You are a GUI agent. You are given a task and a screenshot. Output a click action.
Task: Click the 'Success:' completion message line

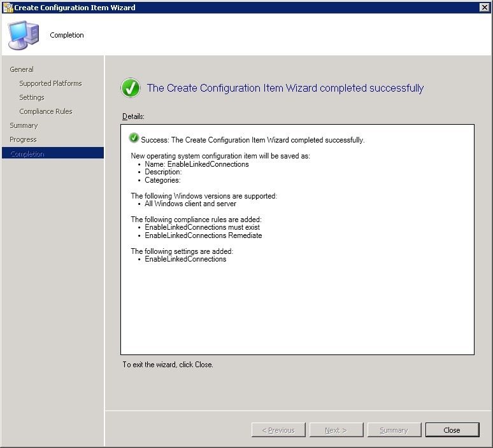pyautogui.click(x=252, y=140)
